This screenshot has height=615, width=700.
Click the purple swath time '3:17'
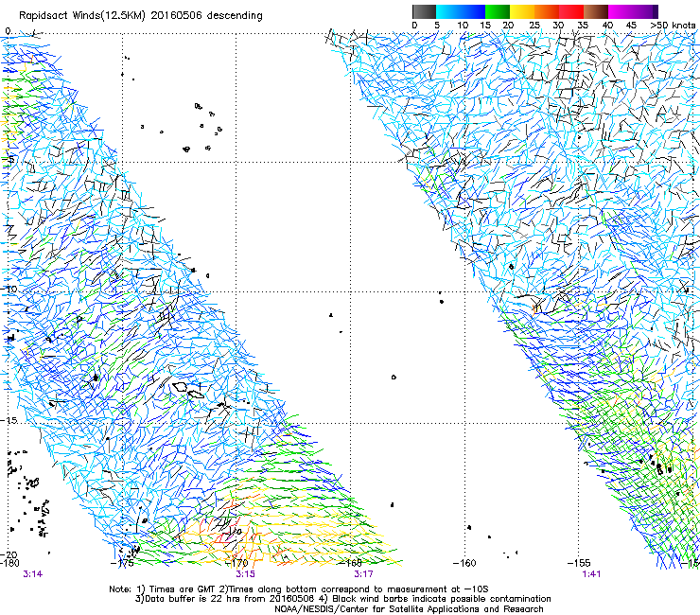[363, 574]
